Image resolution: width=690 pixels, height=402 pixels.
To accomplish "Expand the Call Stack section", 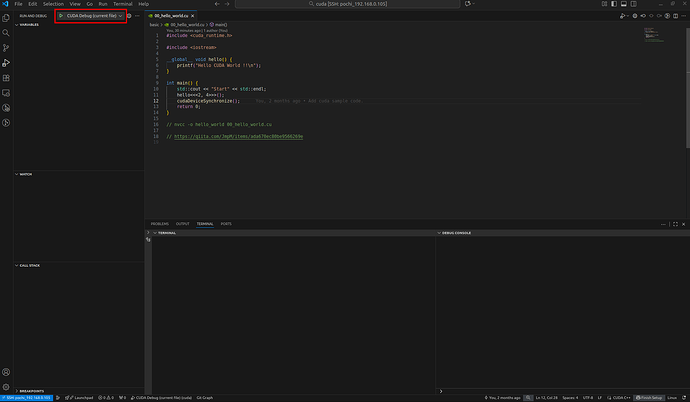I will [x=30, y=265].
